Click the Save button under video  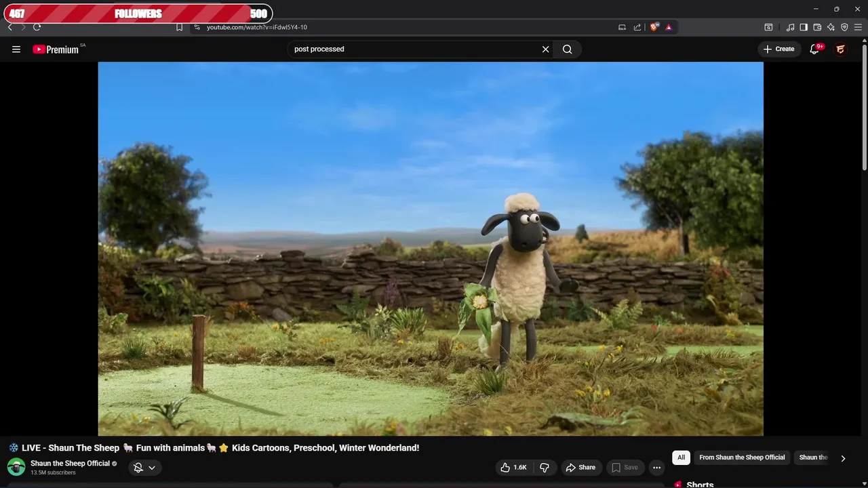625,468
